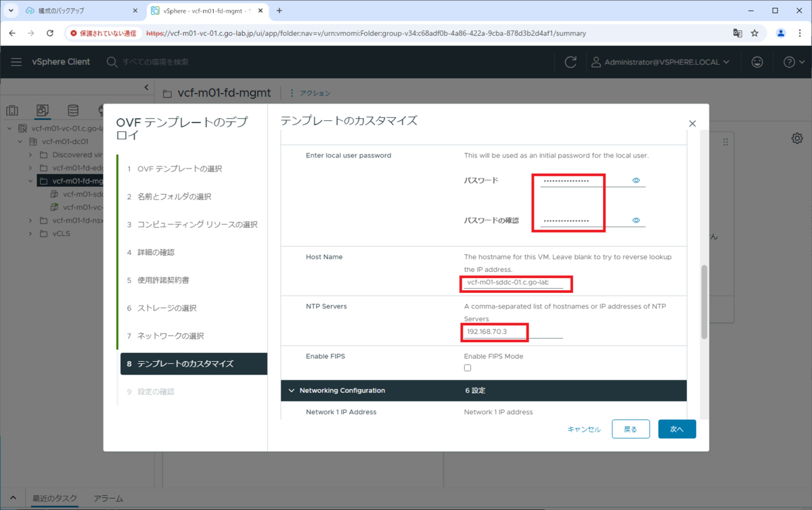Open the アクション actions menu
The height and width of the screenshot is (510, 812).
click(310, 93)
